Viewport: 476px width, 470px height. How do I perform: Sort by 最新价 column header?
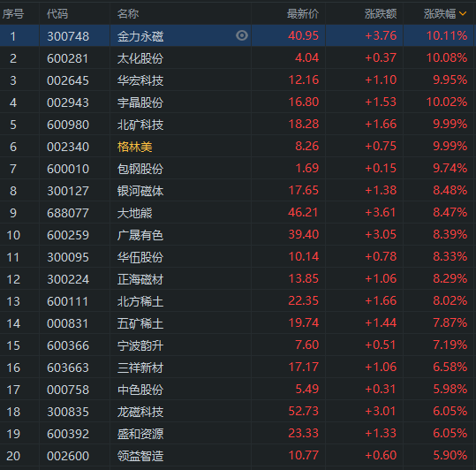[x=303, y=13]
